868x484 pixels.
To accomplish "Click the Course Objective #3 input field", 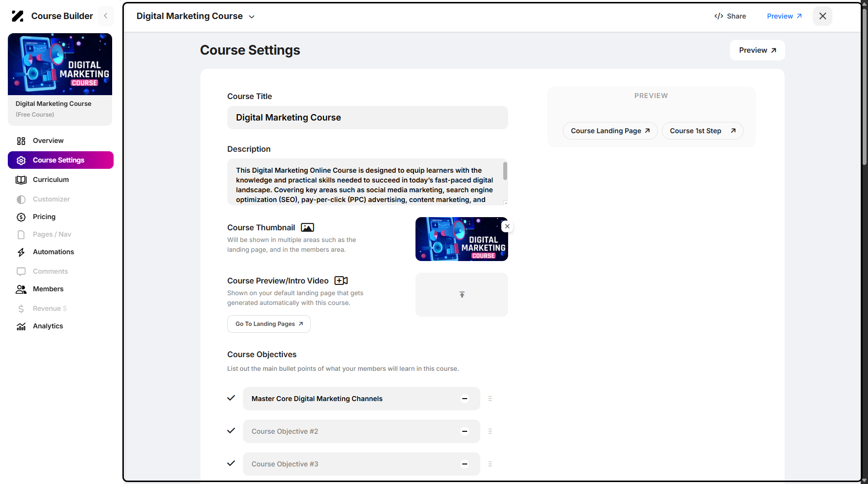I will (x=361, y=464).
